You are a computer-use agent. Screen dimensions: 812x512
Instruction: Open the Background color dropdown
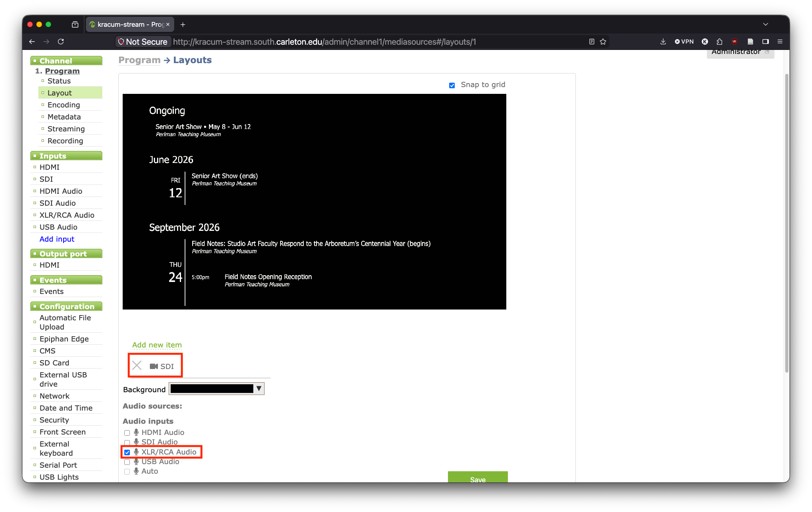[x=259, y=389]
